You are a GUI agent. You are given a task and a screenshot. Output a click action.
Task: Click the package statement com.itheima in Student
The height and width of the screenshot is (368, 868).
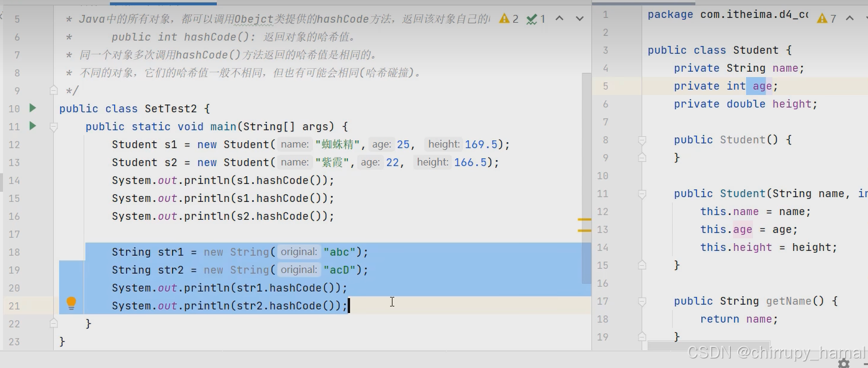coord(728,14)
